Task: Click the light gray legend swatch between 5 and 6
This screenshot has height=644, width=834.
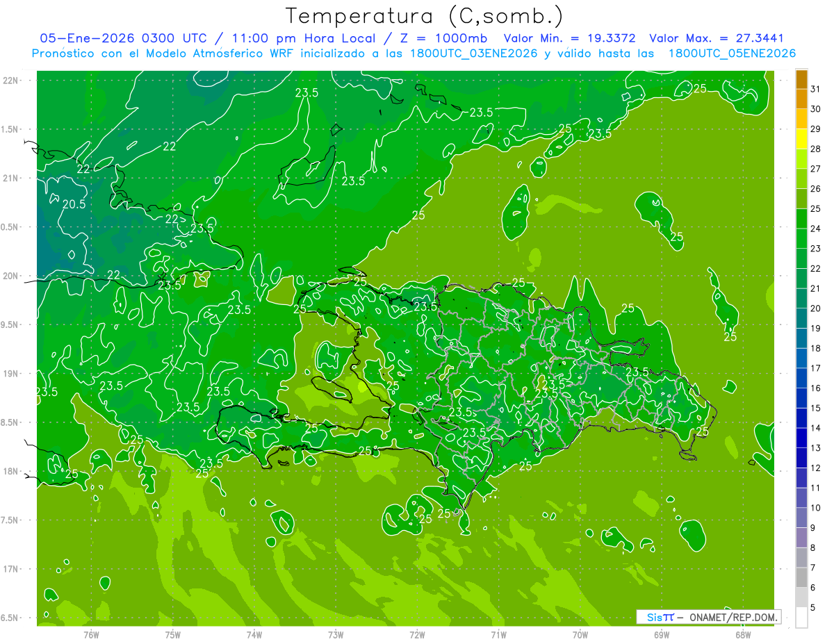Action: 801,597
